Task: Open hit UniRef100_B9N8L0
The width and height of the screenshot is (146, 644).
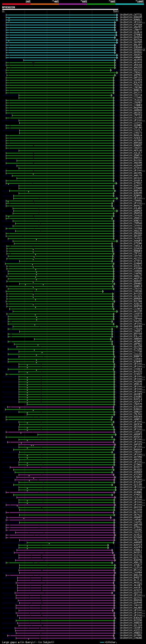Action: (131, 20)
